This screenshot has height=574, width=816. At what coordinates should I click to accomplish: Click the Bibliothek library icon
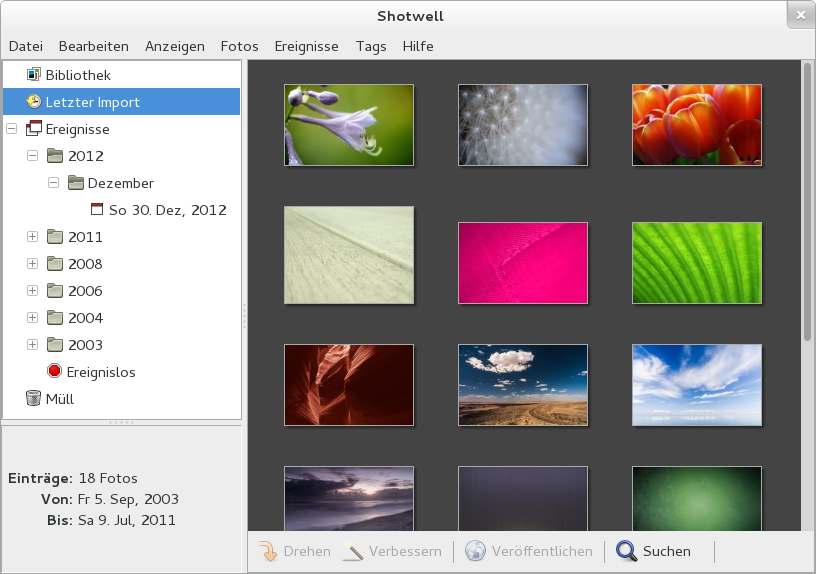point(34,75)
